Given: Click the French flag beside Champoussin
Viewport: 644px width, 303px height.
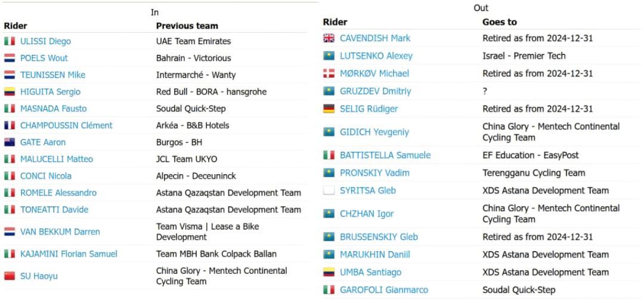Looking at the screenshot, I should click(10, 126).
